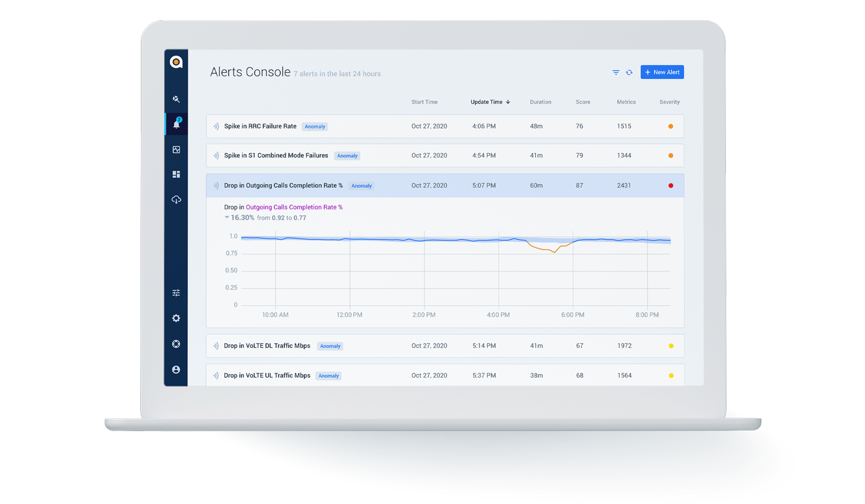865x504 pixels.
Task: Open the metrics chart icon in sidebar
Action: (176, 149)
